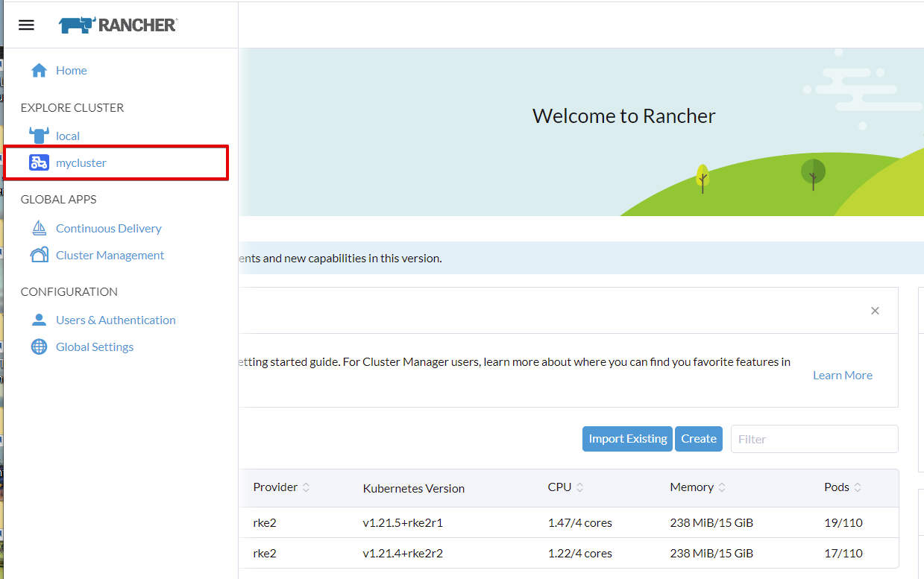Sort table by CPU column
Screen dimensions: 924x579
click(x=566, y=487)
